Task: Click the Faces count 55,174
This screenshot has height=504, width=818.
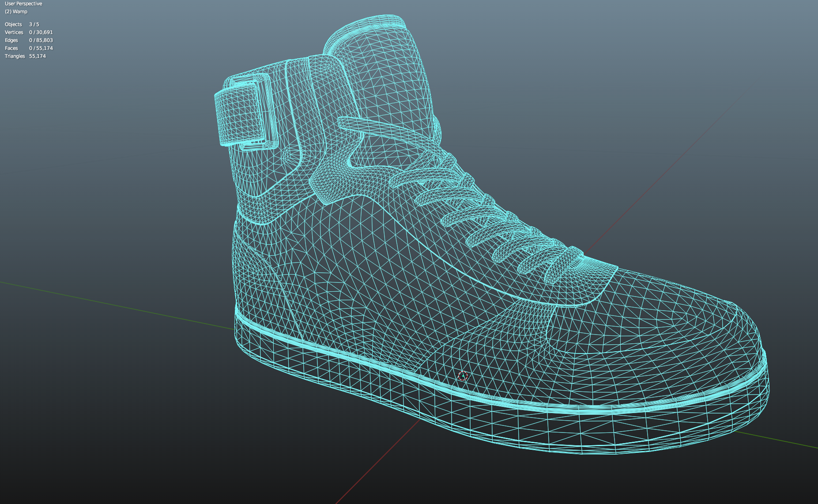Action: coord(41,48)
